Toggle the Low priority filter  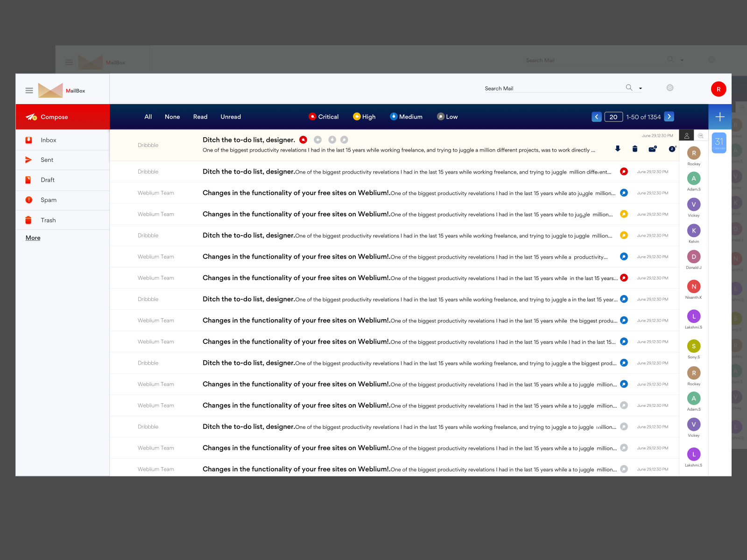(x=447, y=117)
